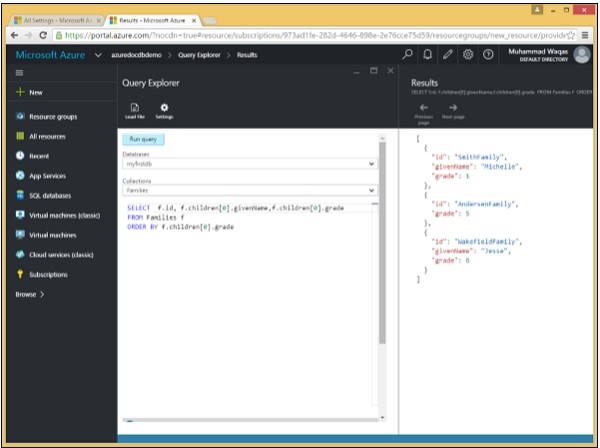Viewport: 600px width, 448px height.
Task: Open the Microsoft Azure dropdown chevron
Action: (x=97, y=54)
